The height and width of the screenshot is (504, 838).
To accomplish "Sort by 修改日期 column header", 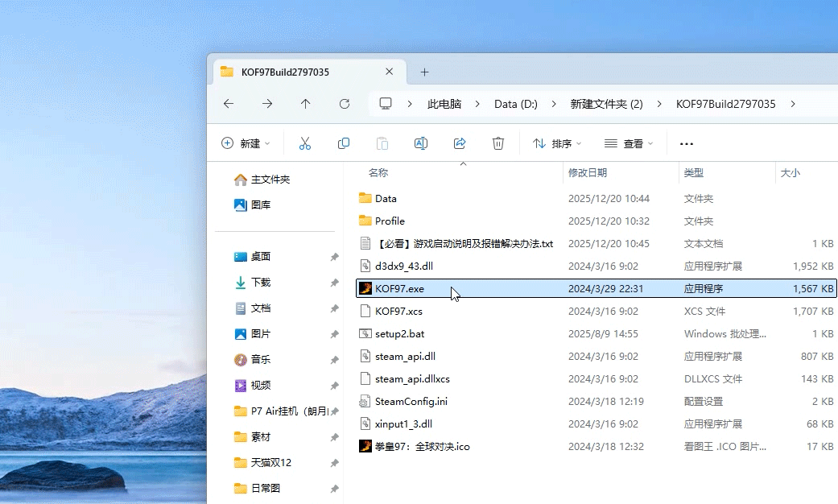I will 588,172.
